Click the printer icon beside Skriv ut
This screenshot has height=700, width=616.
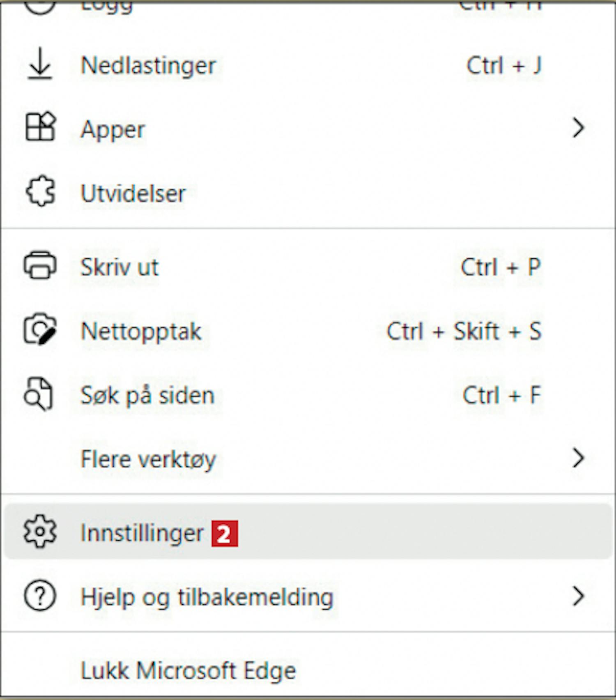(40, 266)
